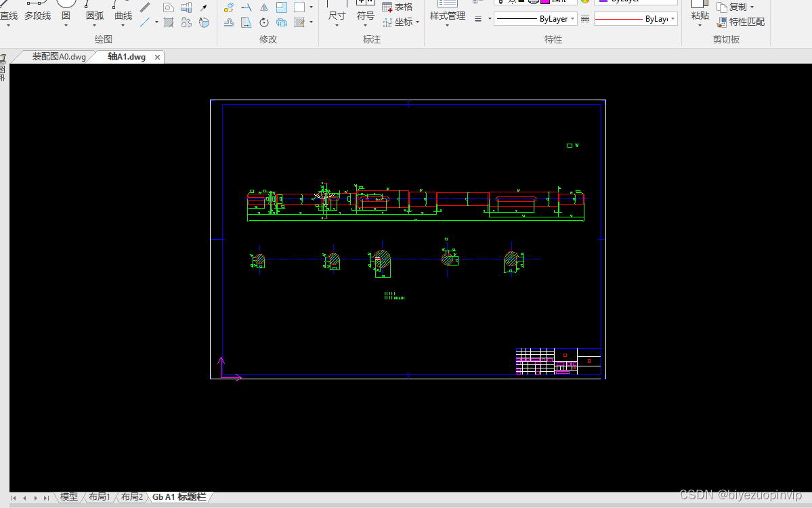Click the mirror icon in 修改

click(264, 7)
